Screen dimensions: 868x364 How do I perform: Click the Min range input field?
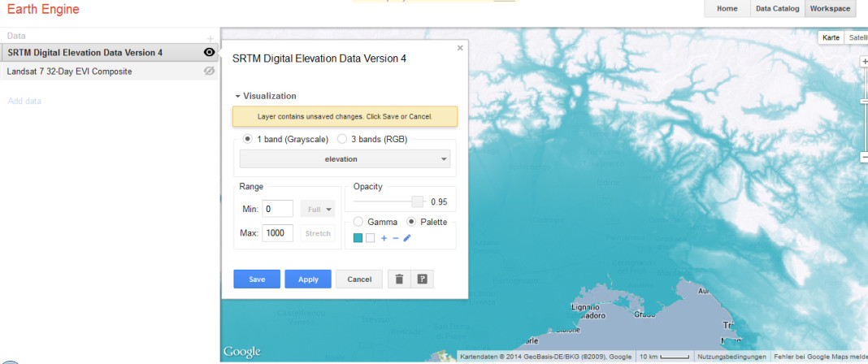277,209
